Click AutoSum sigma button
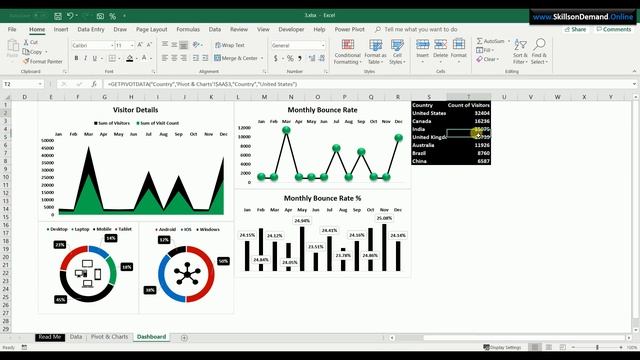 [491, 41]
